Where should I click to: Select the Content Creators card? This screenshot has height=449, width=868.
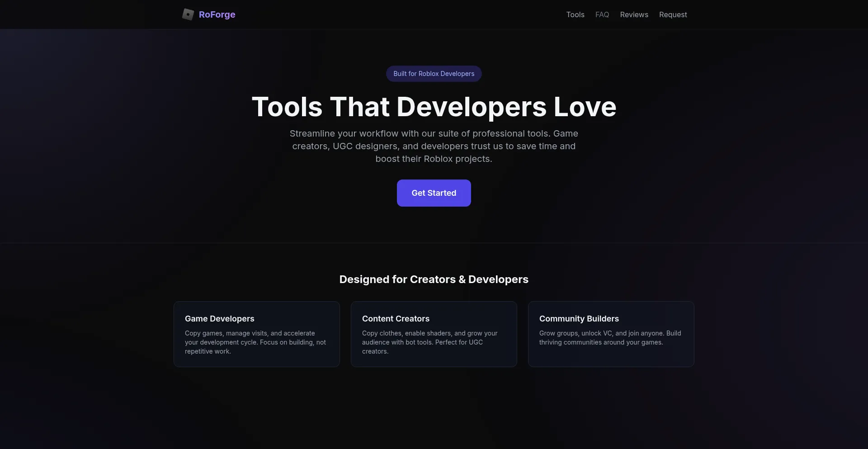pyautogui.click(x=434, y=334)
